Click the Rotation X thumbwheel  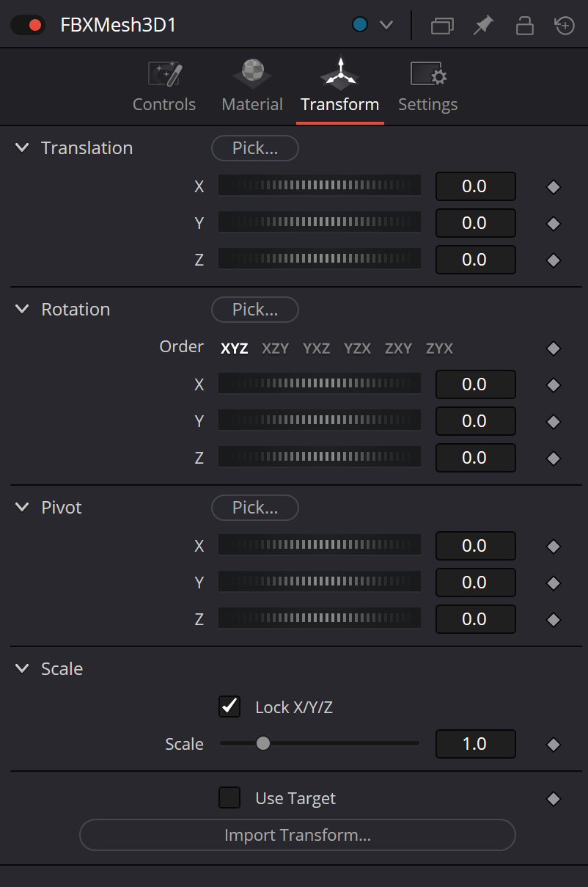click(x=320, y=384)
